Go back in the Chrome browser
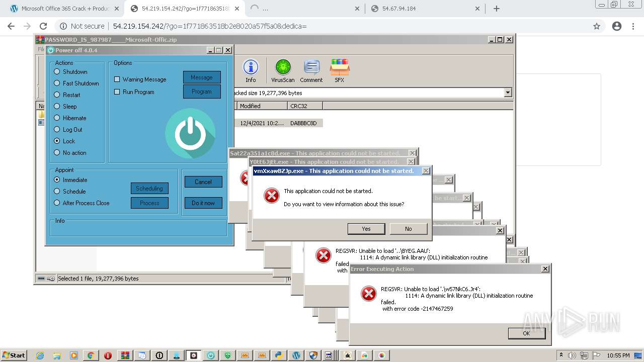The width and height of the screenshot is (644, 362). point(11,26)
